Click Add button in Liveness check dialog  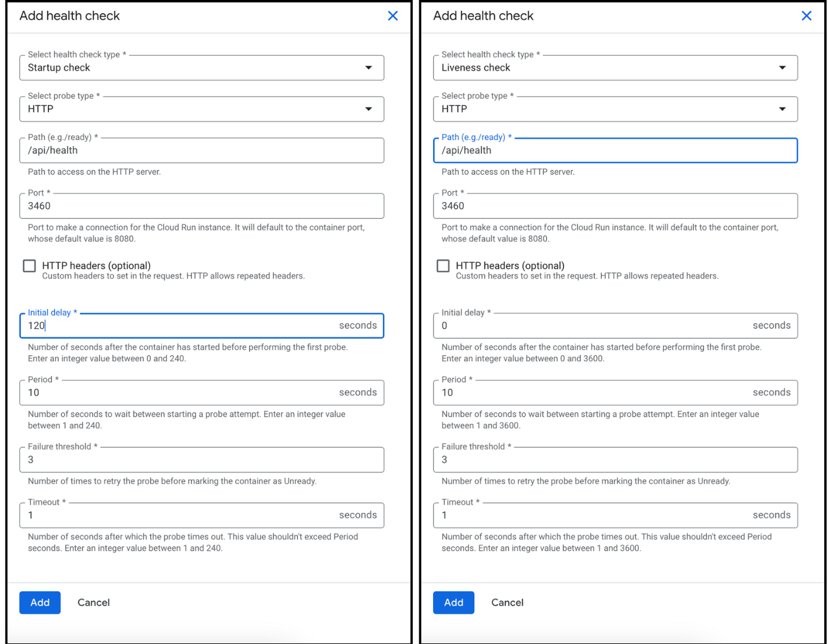coord(453,602)
